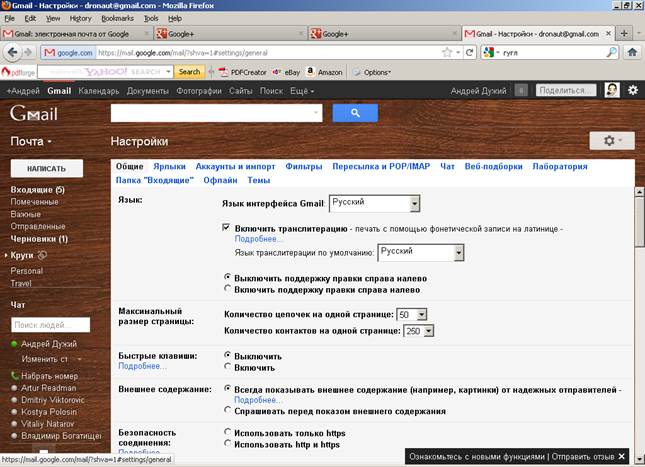The image size is (645, 467).
Task: Open the Черновики (1) folder
Action: [x=39, y=239]
